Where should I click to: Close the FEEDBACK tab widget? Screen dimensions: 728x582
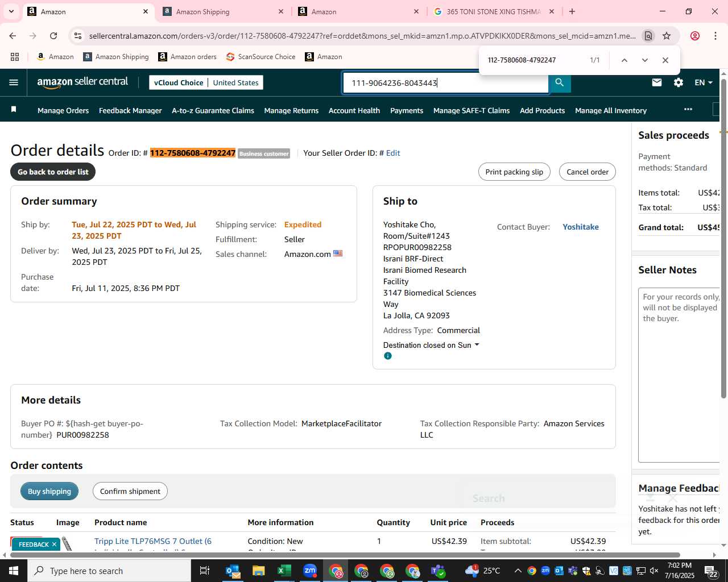pos(54,544)
